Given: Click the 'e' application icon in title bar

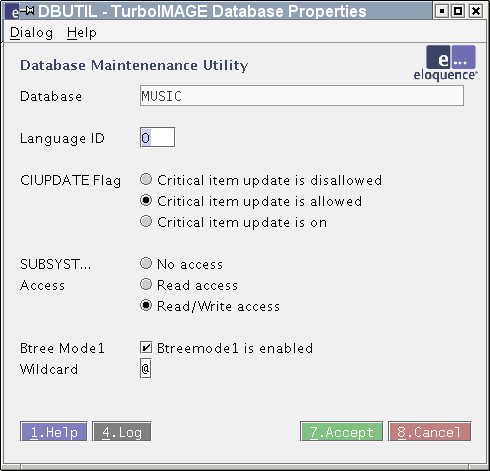Looking at the screenshot, I should [15, 12].
